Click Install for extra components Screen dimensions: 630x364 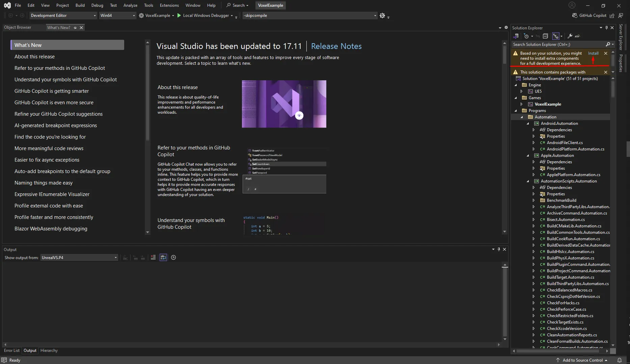(x=593, y=53)
